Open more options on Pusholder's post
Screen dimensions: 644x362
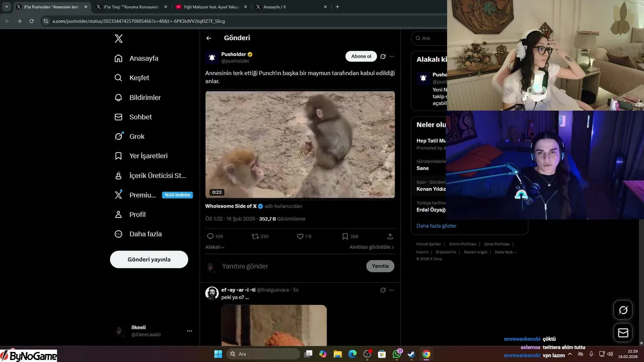coord(392,56)
